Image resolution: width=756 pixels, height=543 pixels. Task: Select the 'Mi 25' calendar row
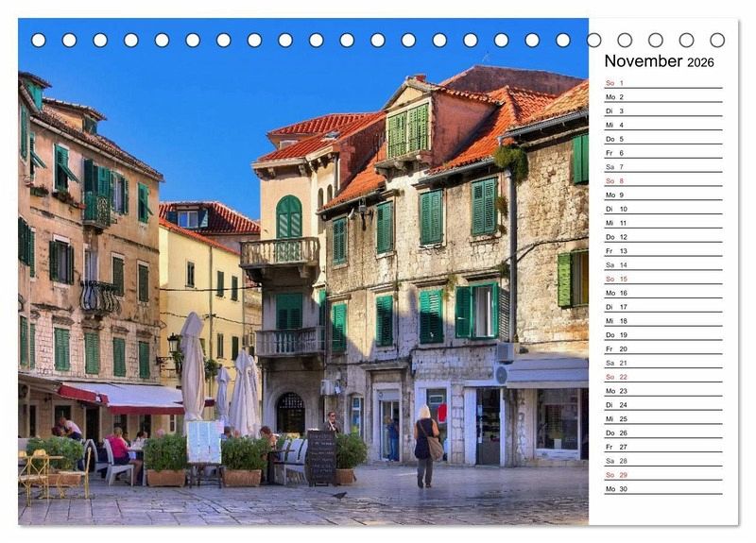(x=663, y=418)
